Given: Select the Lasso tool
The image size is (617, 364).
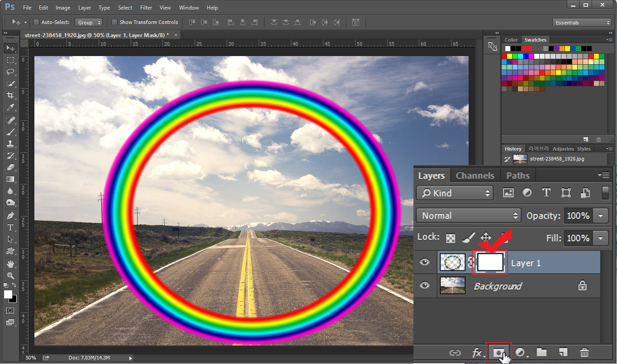Looking at the screenshot, I should click(10, 71).
